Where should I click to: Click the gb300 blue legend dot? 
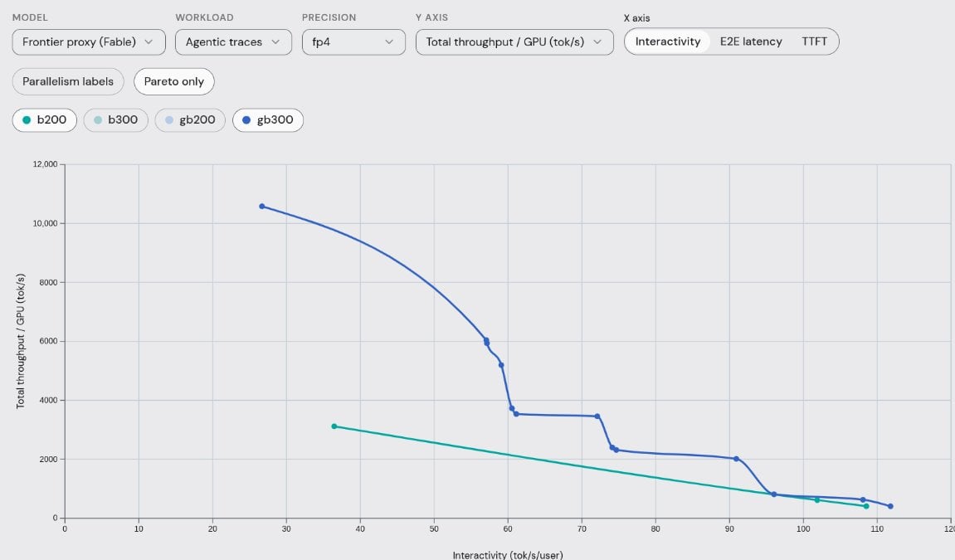246,120
